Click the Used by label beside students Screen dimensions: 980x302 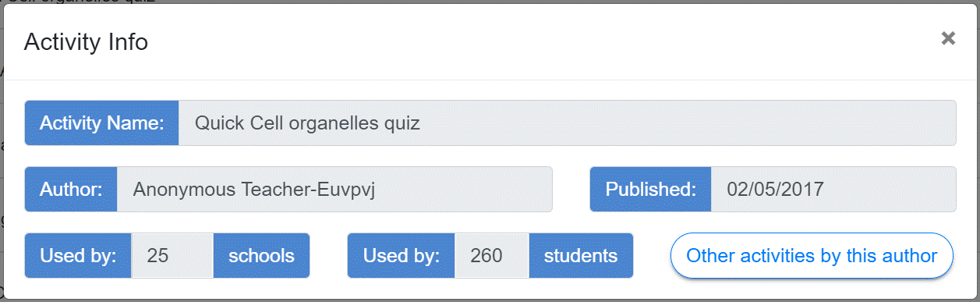pyautogui.click(x=401, y=255)
